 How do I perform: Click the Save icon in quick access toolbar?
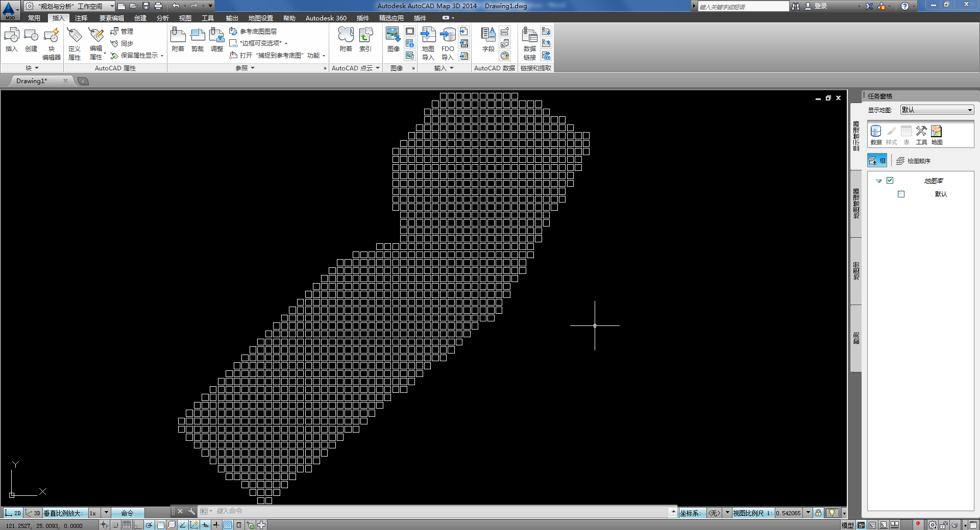tap(146, 6)
